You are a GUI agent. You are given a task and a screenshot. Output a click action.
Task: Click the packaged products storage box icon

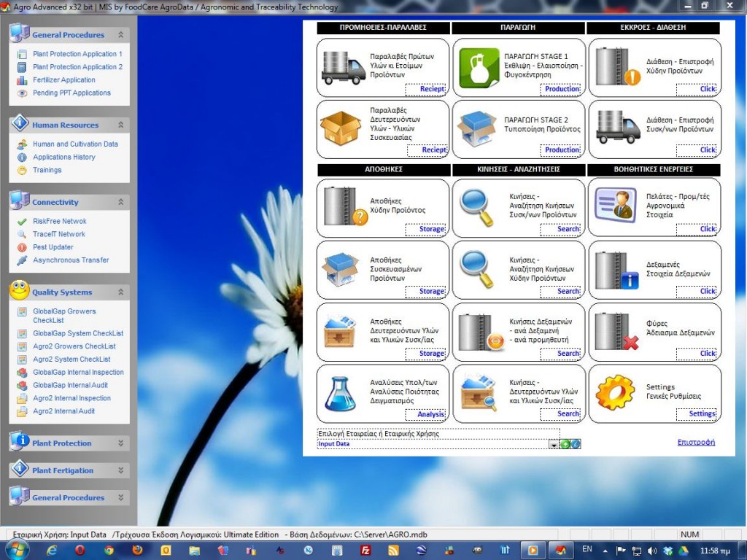(340, 269)
